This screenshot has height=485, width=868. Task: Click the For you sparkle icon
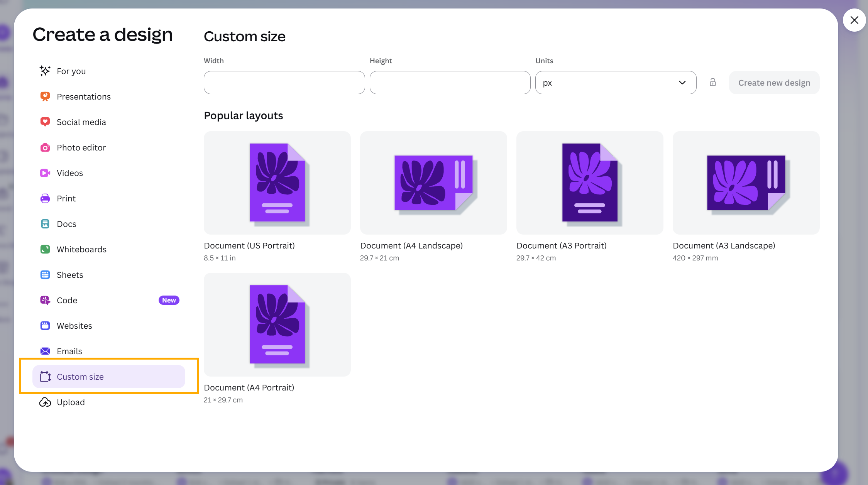(x=45, y=71)
